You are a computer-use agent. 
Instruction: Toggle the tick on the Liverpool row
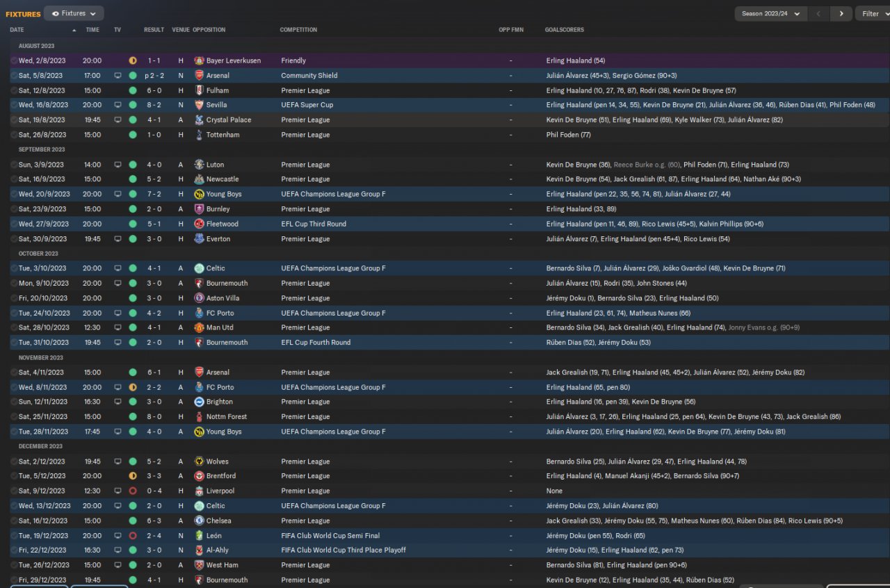pyautogui.click(x=14, y=491)
